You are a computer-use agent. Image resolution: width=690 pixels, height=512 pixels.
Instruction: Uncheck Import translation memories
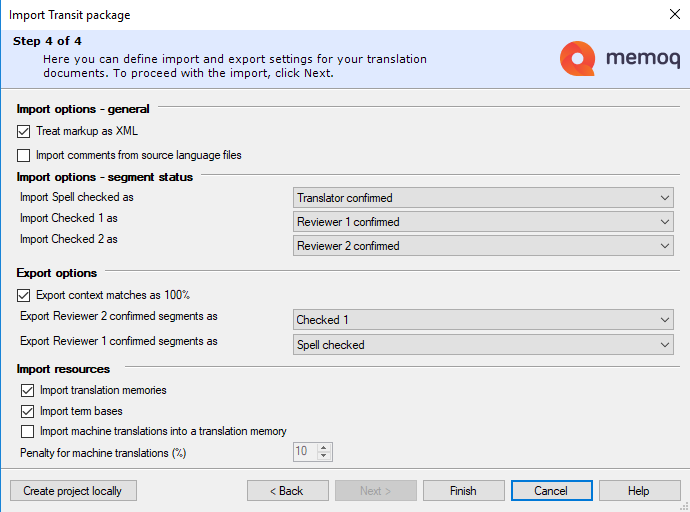tap(28, 390)
